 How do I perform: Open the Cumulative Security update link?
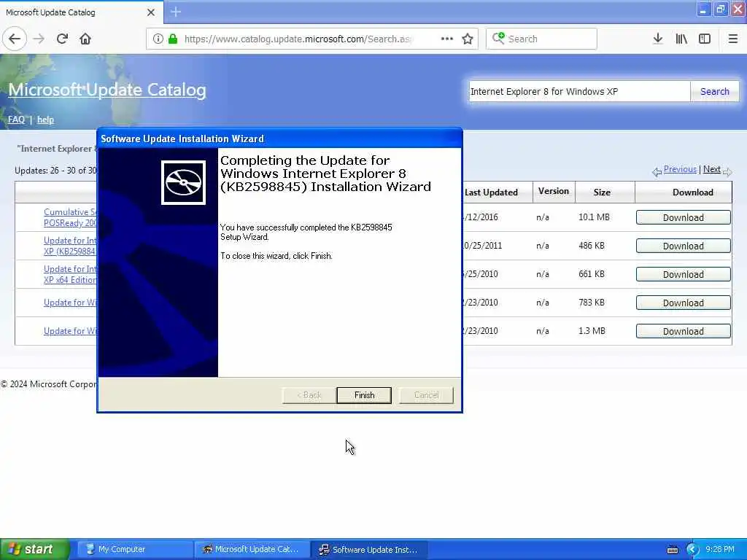(x=70, y=217)
